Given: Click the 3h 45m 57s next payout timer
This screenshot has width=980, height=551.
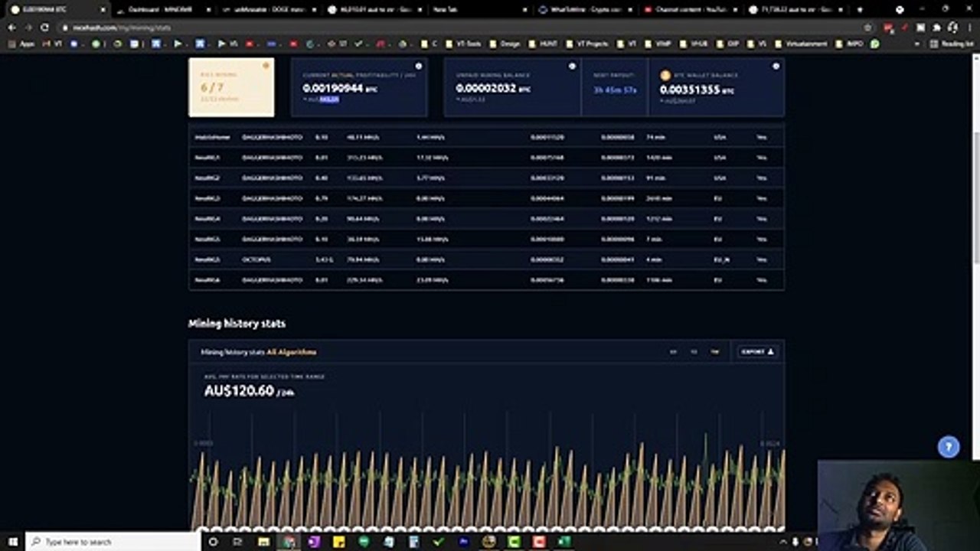Looking at the screenshot, I should point(615,90).
